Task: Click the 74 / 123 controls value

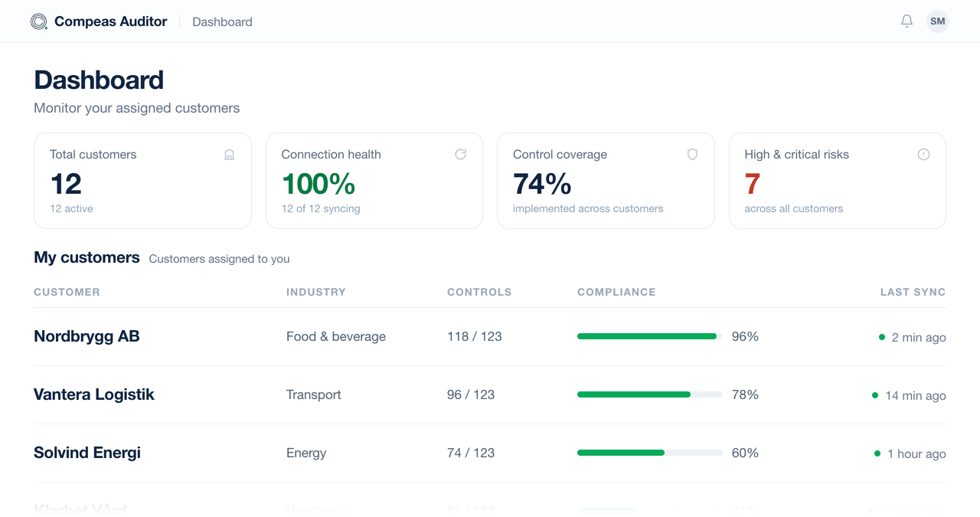Action: (x=471, y=453)
